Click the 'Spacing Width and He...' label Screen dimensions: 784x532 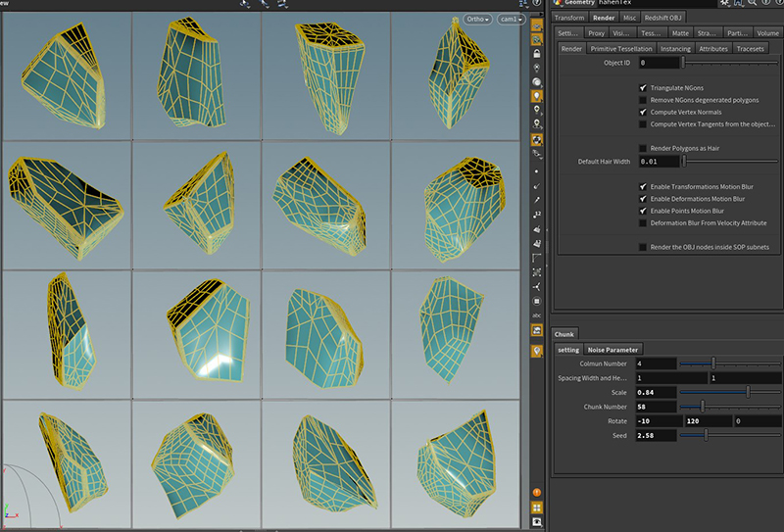(x=592, y=378)
